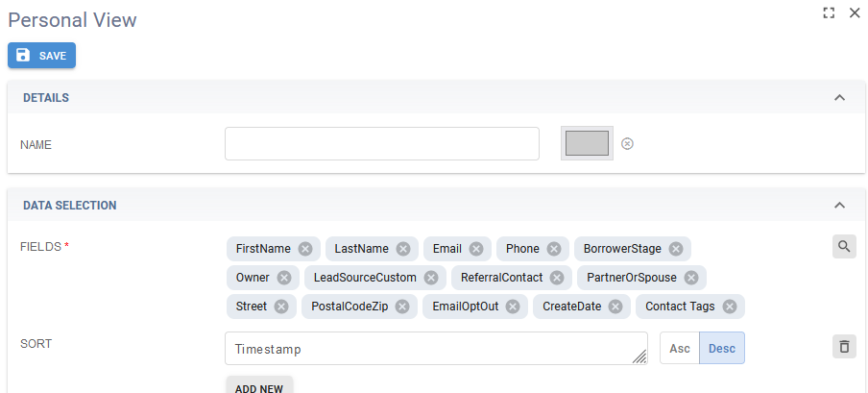
Task: Set sort order to Asc
Action: (x=680, y=349)
